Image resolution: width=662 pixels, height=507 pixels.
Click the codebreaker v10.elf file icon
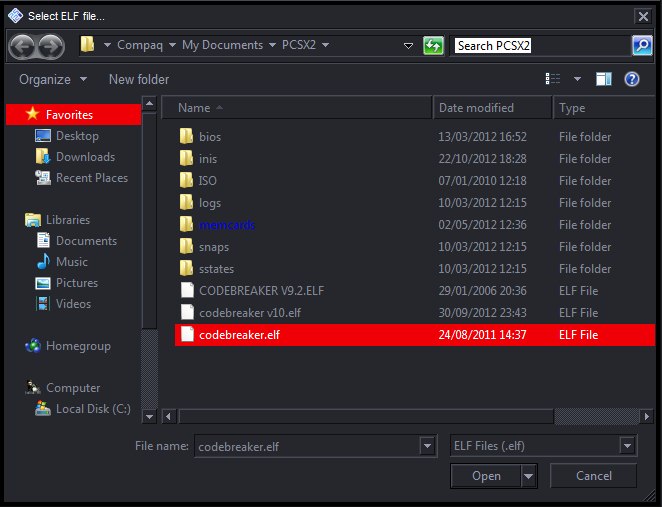(x=187, y=312)
